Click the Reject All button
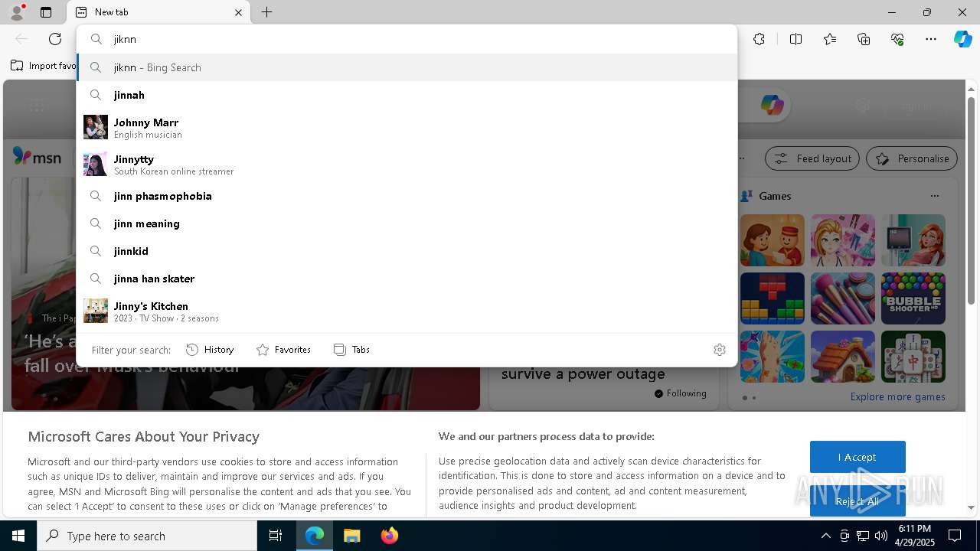Image resolution: width=980 pixels, height=551 pixels. pos(857,501)
